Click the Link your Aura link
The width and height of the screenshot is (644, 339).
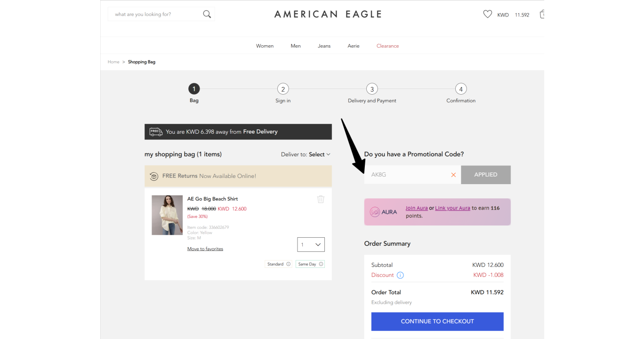452,208
